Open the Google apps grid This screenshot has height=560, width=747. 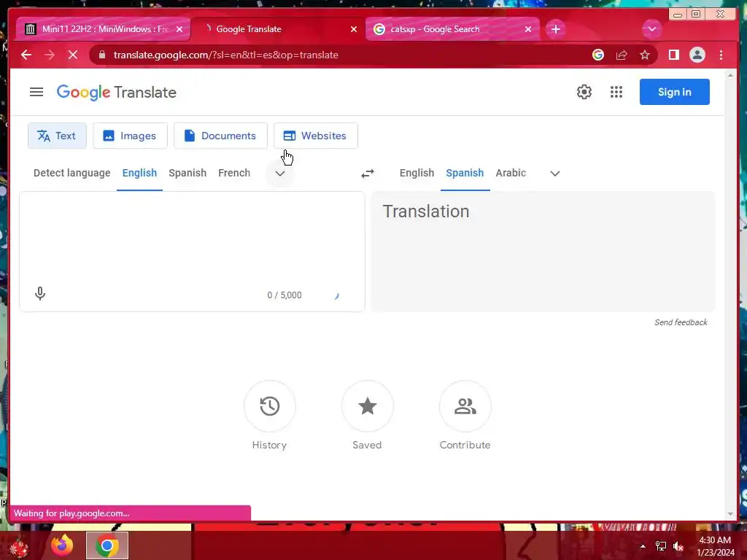pyautogui.click(x=616, y=92)
